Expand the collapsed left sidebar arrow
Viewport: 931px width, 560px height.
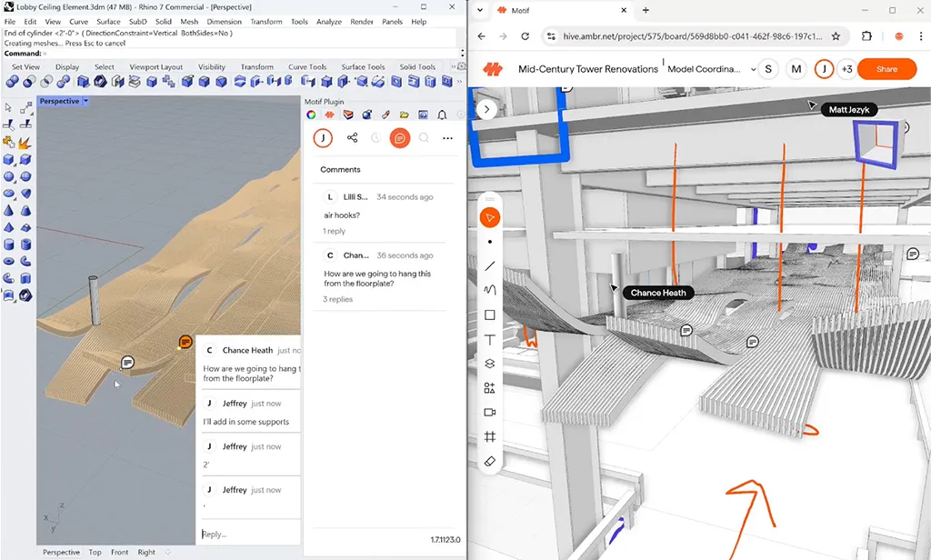pos(487,109)
